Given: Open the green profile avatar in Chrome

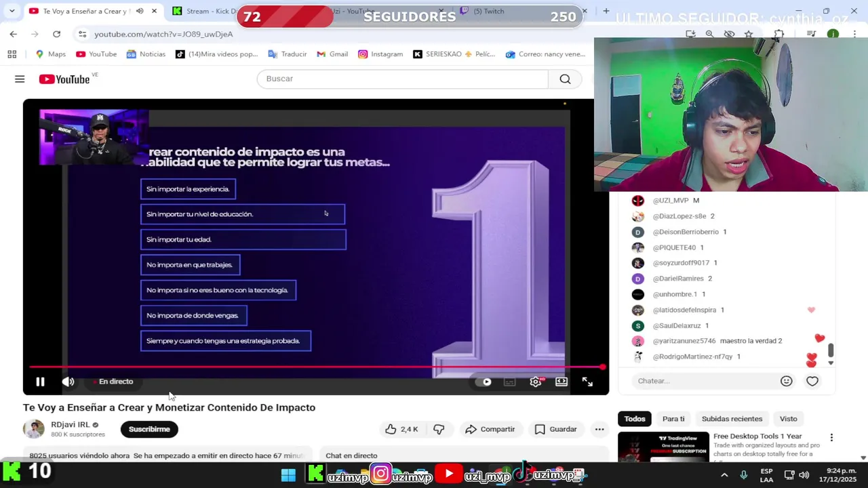Looking at the screenshot, I should coord(833,34).
